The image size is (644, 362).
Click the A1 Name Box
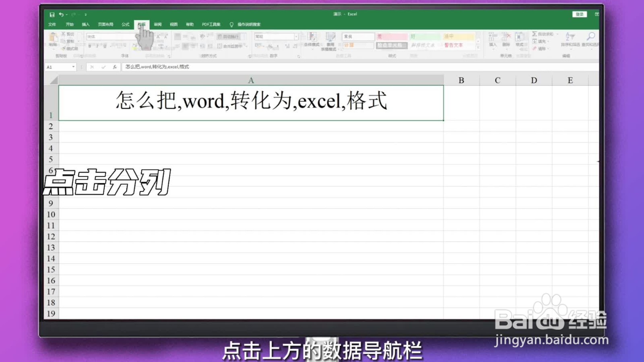[58, 67]
